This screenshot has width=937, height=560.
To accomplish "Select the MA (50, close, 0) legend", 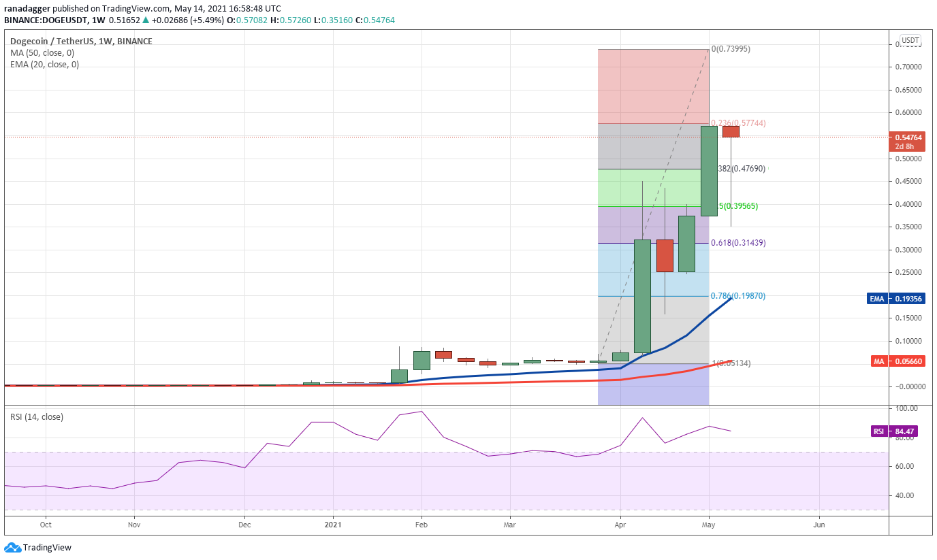I will (x=42, y=53).
